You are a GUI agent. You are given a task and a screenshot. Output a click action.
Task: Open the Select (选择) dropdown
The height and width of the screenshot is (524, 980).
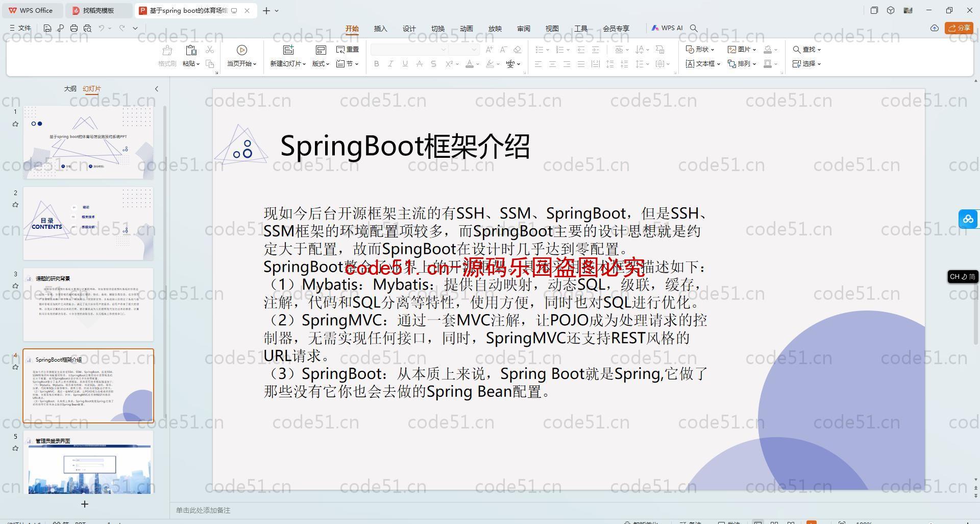pyautogui.click(x=806, y=64)
